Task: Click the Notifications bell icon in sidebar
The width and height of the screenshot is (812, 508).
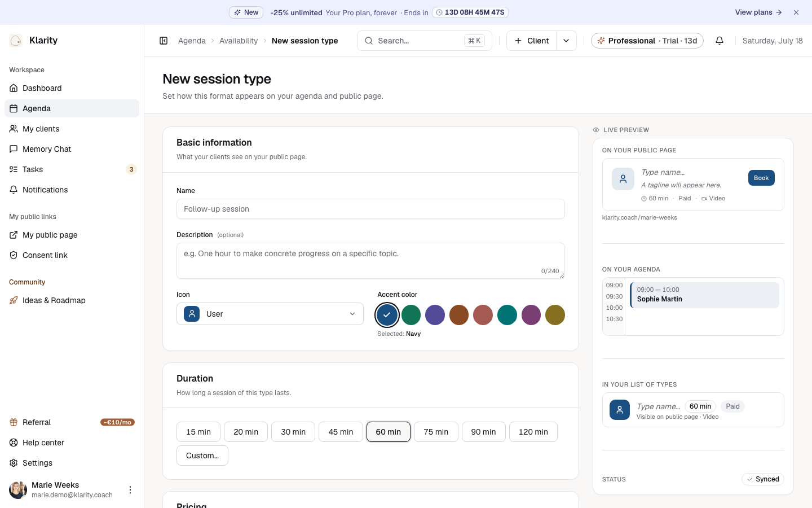Action: coord(14,190)
